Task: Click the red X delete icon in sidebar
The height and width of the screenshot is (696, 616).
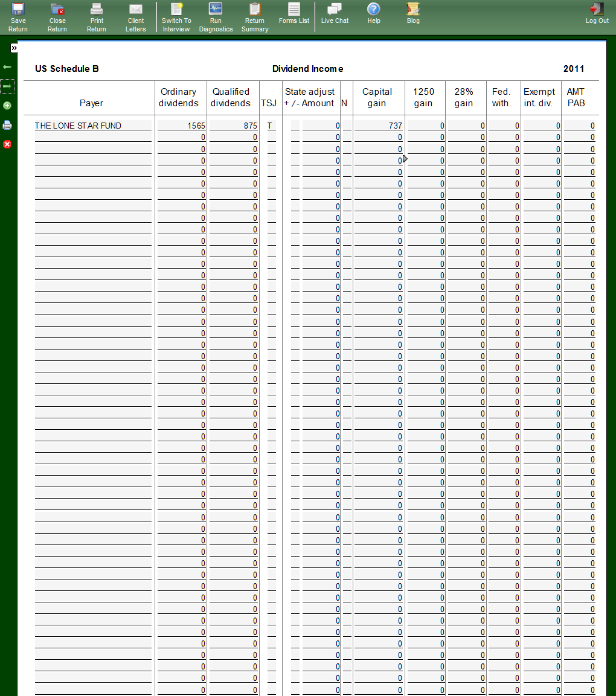Action: click(x=7, y=144)
